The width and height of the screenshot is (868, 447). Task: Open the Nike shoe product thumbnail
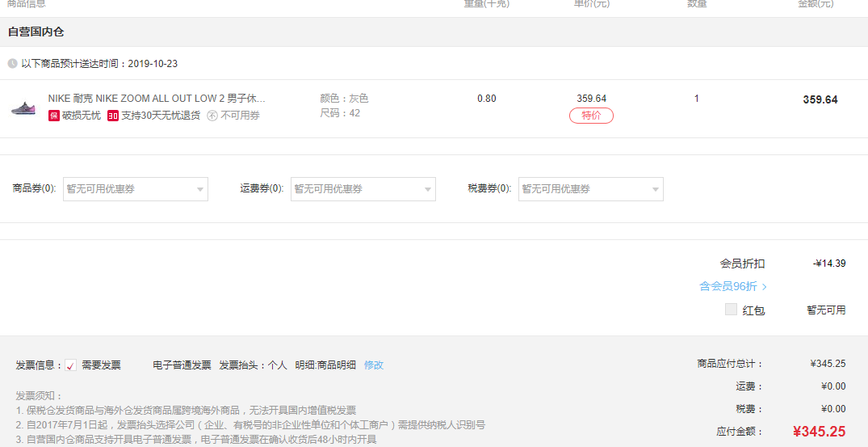[x=23, y=108]
